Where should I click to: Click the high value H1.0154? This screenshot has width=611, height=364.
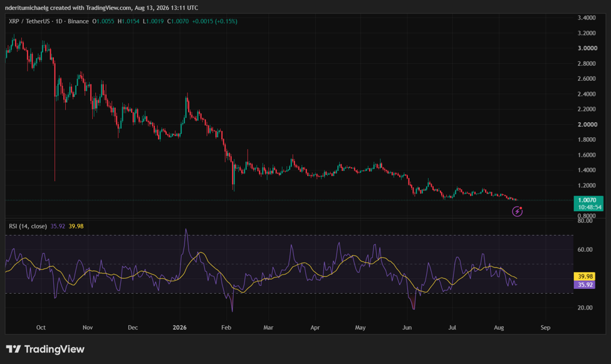pyautogui.click(x=128, y=21)
